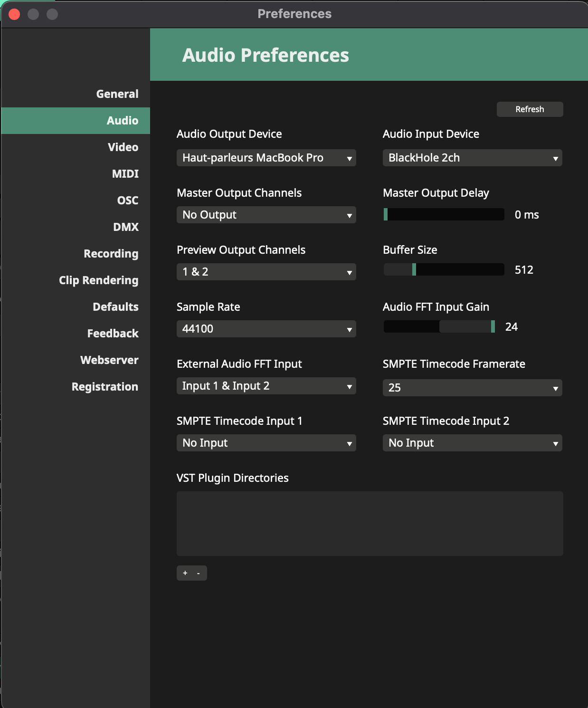Click the VST Plugin Directories list area
The image size is (588, 708).
(370, 524)
